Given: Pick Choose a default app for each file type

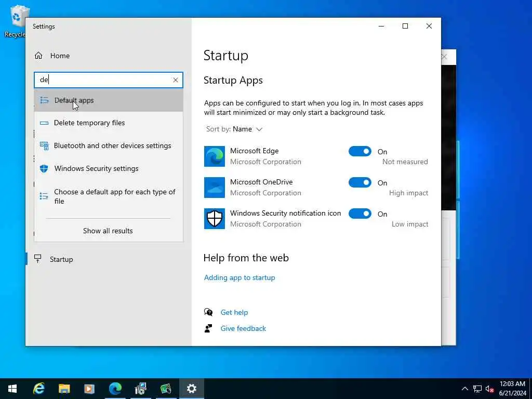Looking at the screenshot, I should tap(109, 196).
